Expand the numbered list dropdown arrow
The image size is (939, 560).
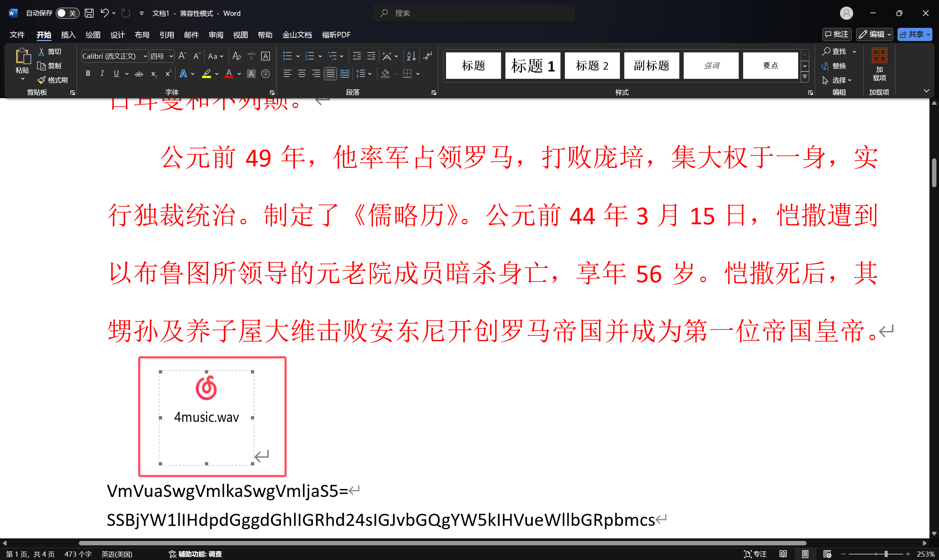click(x=320, y=56)
